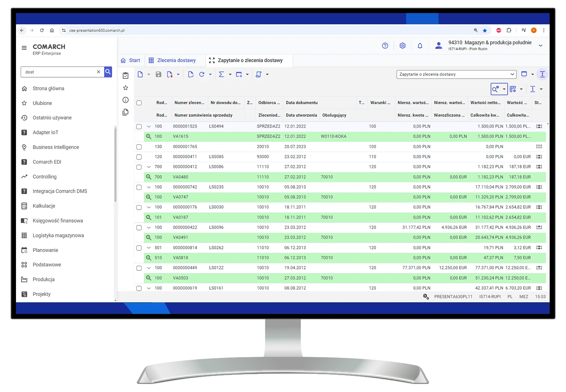This screenshot has width=566, height=392.
Task: Click the export toolbar icon
Action: click(x=239, y=74)
